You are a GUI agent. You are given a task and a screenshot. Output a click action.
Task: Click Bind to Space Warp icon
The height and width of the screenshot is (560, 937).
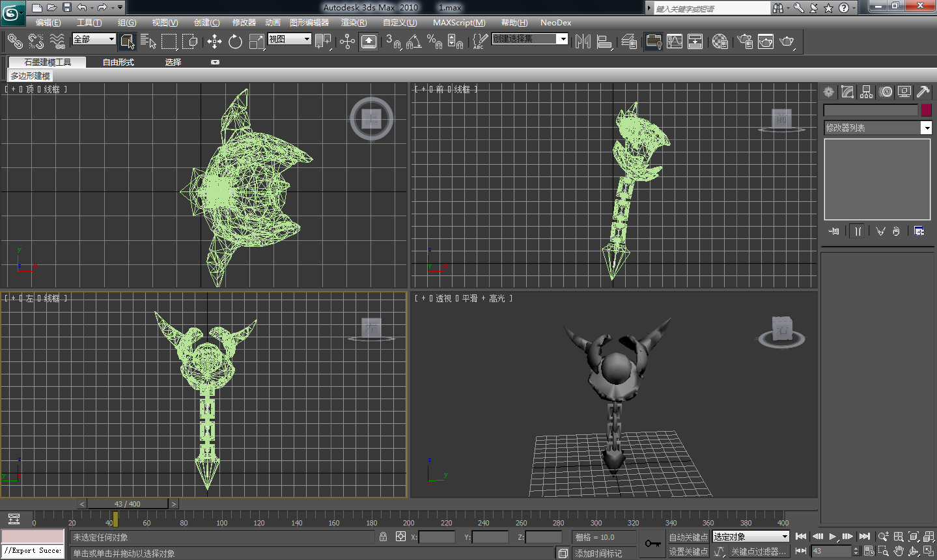pos(58,41)
